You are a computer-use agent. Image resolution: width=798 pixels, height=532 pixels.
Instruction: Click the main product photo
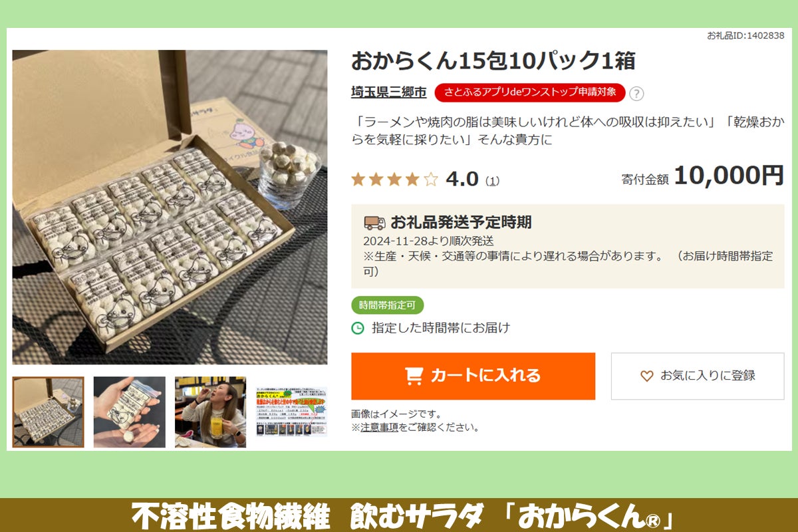170,207
